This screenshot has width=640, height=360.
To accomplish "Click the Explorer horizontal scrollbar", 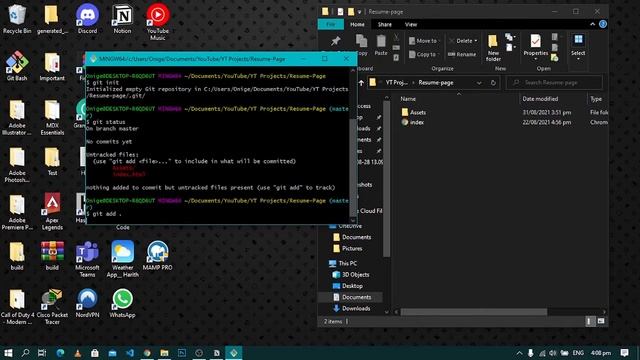I will tap(473, 312).
